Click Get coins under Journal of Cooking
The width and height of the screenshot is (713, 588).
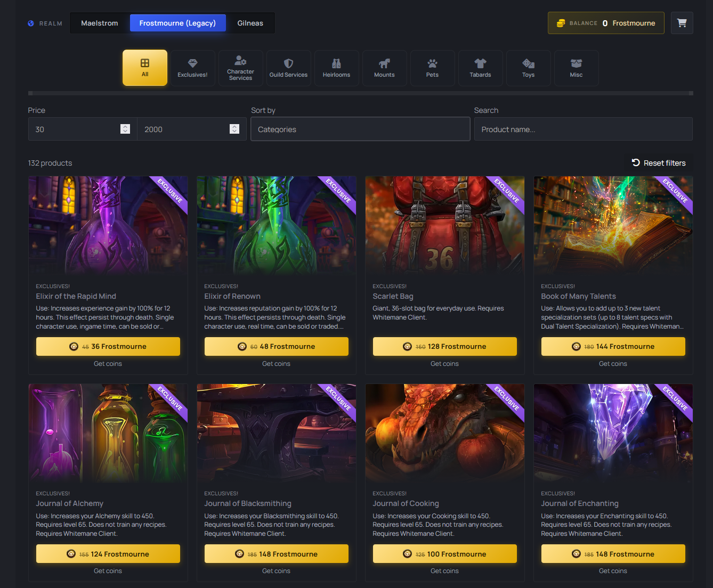(445, 571)
